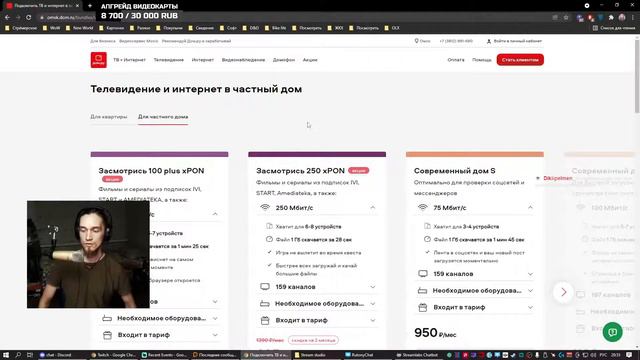Open Task View in the taskbar
The width and height of the screenshot is (640, 360).
[29, 355]
